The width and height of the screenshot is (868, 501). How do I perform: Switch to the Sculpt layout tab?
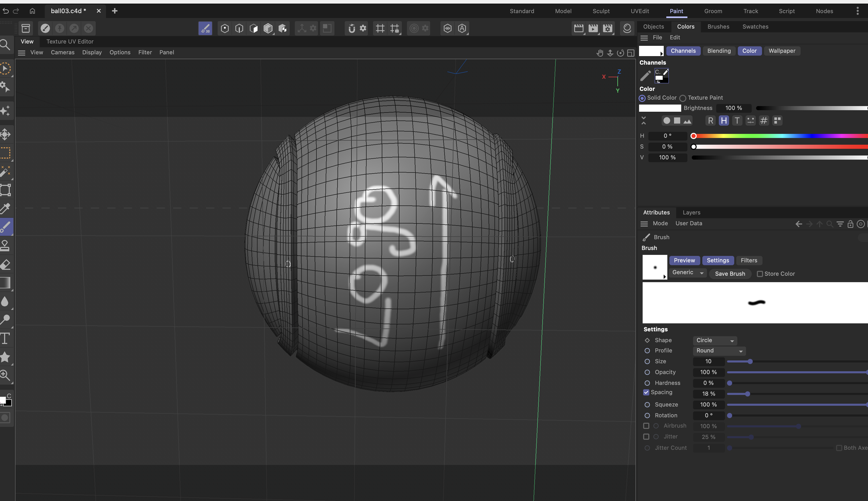(601, 11)
